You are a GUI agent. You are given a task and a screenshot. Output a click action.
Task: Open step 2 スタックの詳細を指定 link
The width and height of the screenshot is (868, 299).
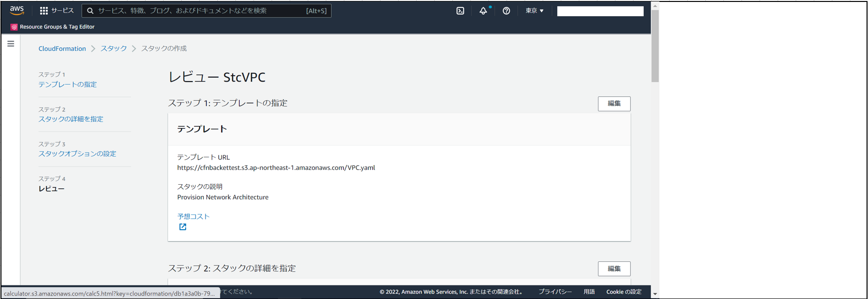tap(71, 119)
